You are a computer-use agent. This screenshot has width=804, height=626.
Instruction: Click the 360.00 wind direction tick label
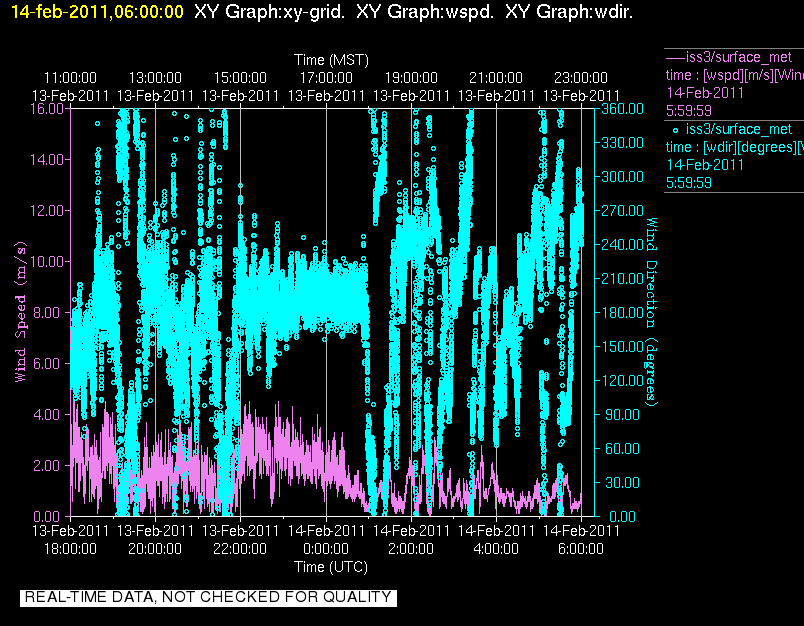(x=622, y=109)
